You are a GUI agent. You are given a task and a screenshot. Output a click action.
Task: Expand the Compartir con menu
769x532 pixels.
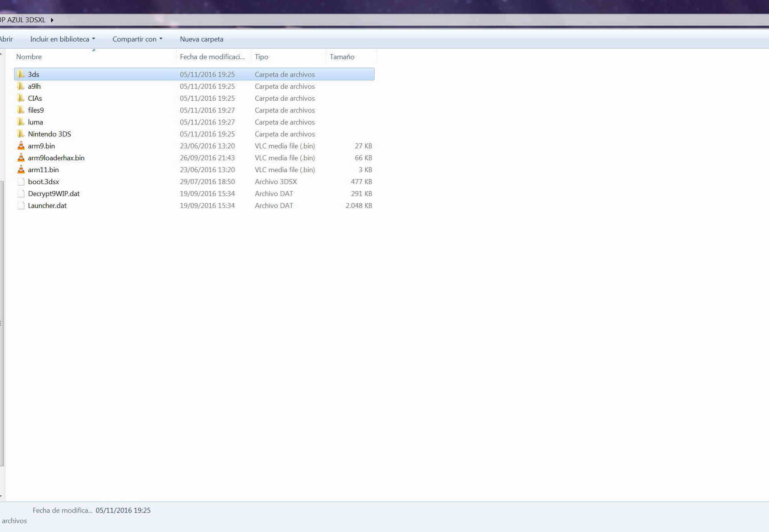click(x=137, y=39)
